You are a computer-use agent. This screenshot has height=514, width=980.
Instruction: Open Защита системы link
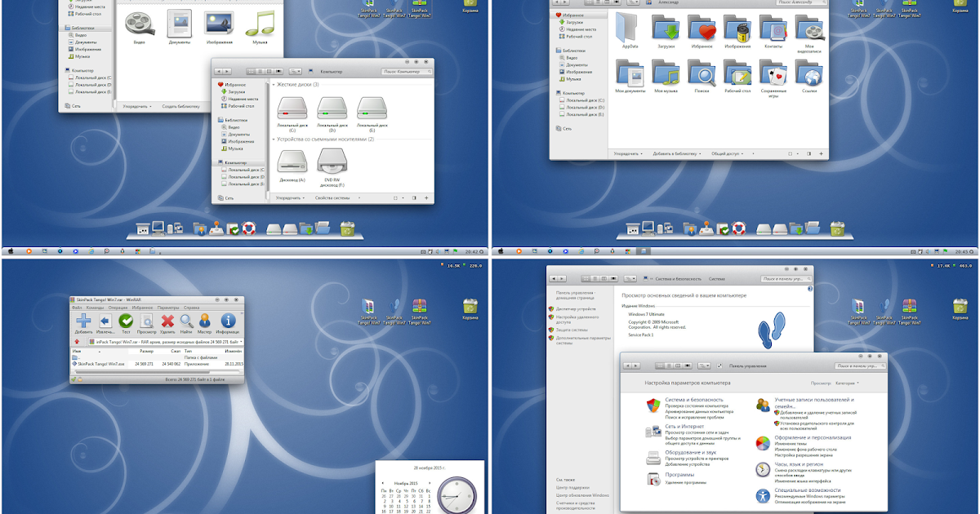point(572,329)
